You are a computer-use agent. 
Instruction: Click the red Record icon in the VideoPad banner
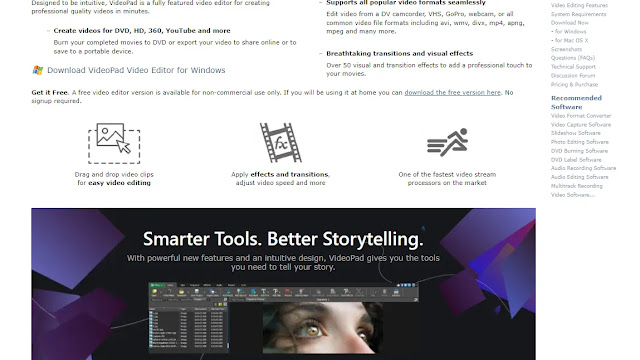coord(288,292)
